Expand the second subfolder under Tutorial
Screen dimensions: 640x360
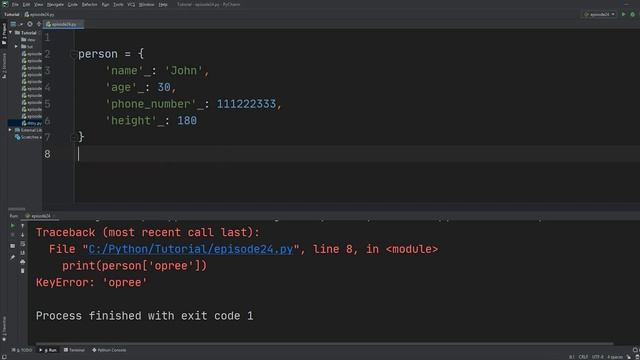16,47
